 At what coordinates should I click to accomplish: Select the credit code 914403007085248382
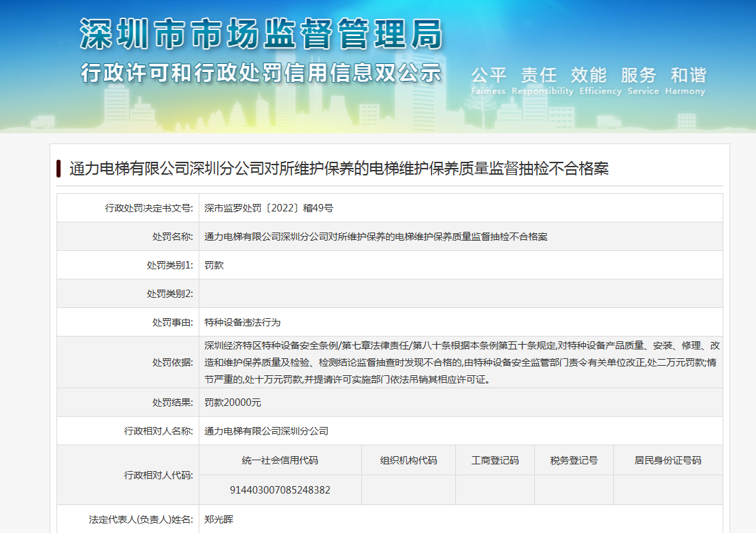280,490
